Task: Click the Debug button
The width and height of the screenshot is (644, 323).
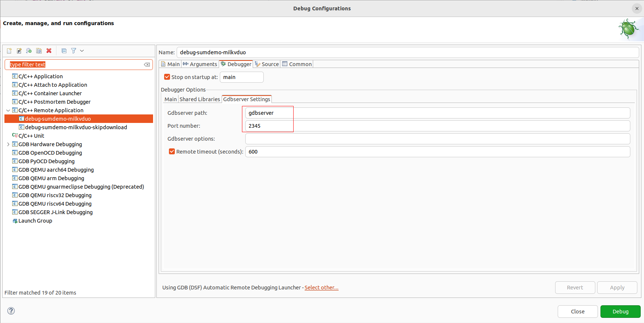Action: (620, 312)
